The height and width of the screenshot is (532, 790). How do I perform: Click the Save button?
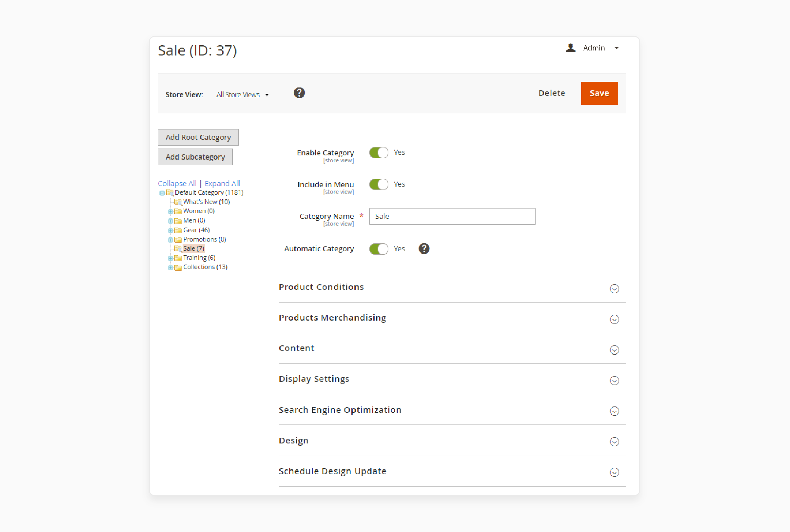coord(599,93)
